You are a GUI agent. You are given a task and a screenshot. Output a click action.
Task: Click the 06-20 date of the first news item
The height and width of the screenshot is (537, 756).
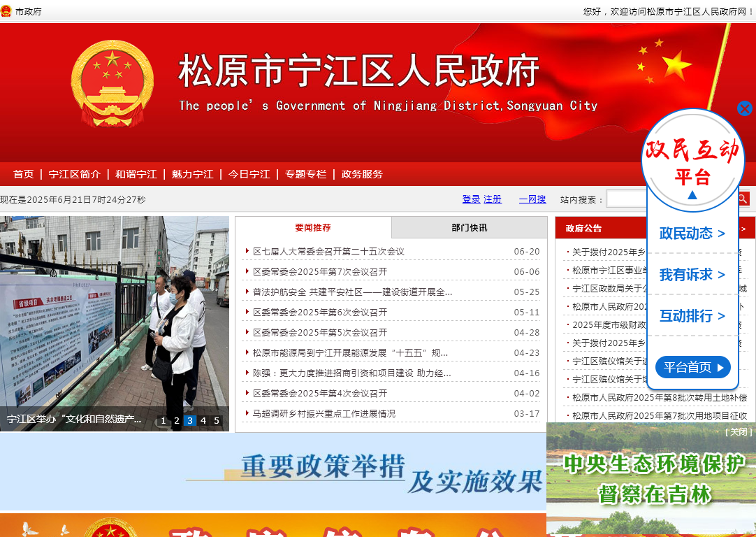527,252
